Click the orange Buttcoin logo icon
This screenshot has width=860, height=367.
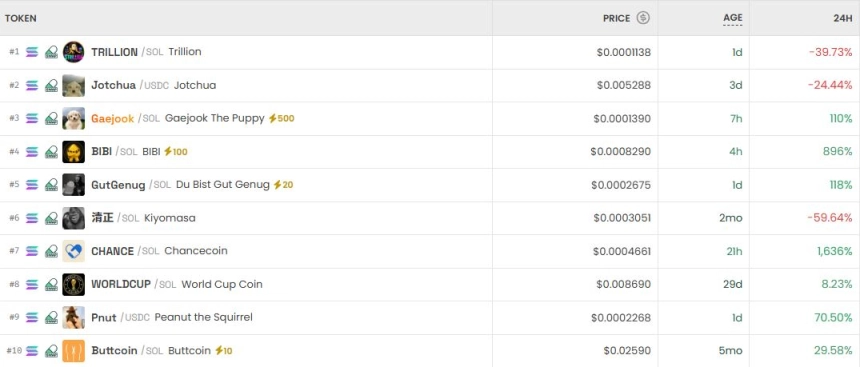(73, 351)
